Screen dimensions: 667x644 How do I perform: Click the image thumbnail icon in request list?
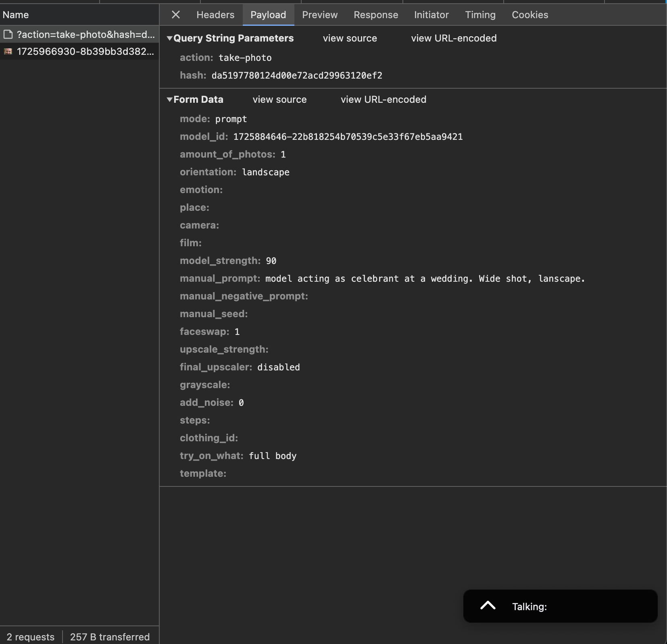point(8,52)
